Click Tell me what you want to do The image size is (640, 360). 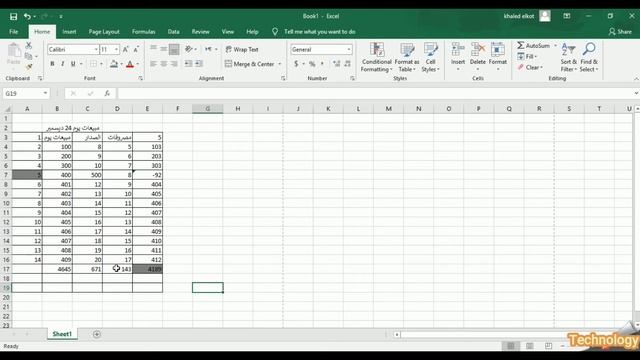pyautogui.click(x=320, y=32)
